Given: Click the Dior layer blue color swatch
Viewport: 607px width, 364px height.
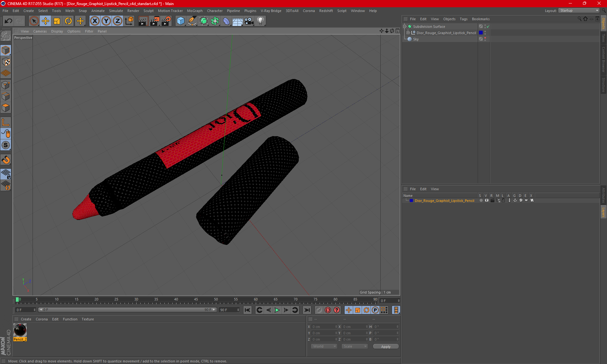Looking at the screenshot, I should [x=411, y=201].
